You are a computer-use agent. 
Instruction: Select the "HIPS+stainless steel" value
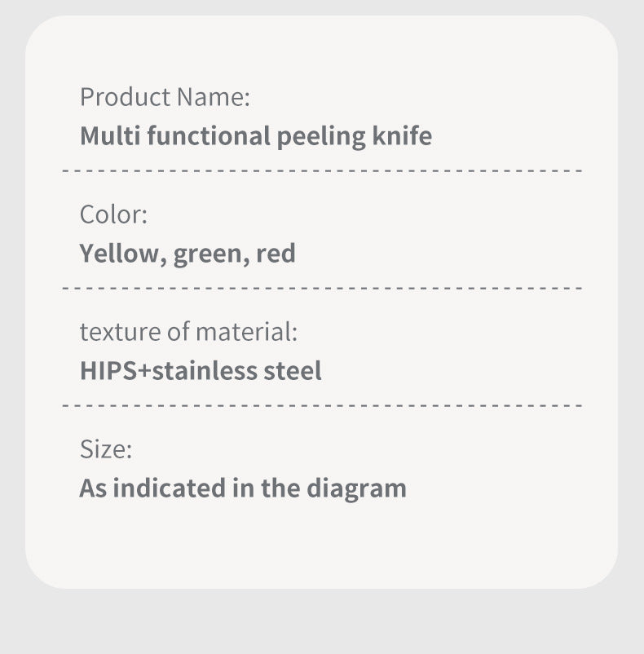[201, 371]
